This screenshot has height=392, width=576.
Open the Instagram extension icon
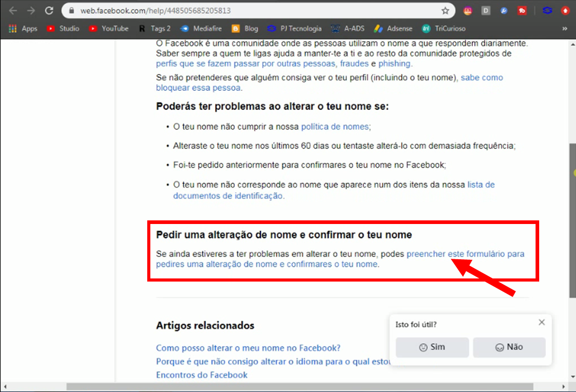pos(468,10)
